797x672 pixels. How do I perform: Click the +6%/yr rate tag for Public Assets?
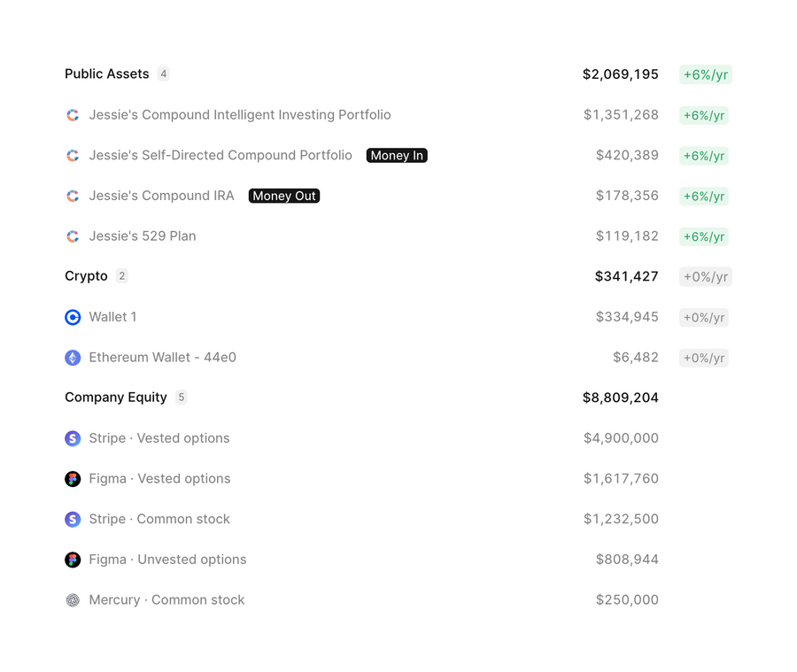tap(705, 75)
